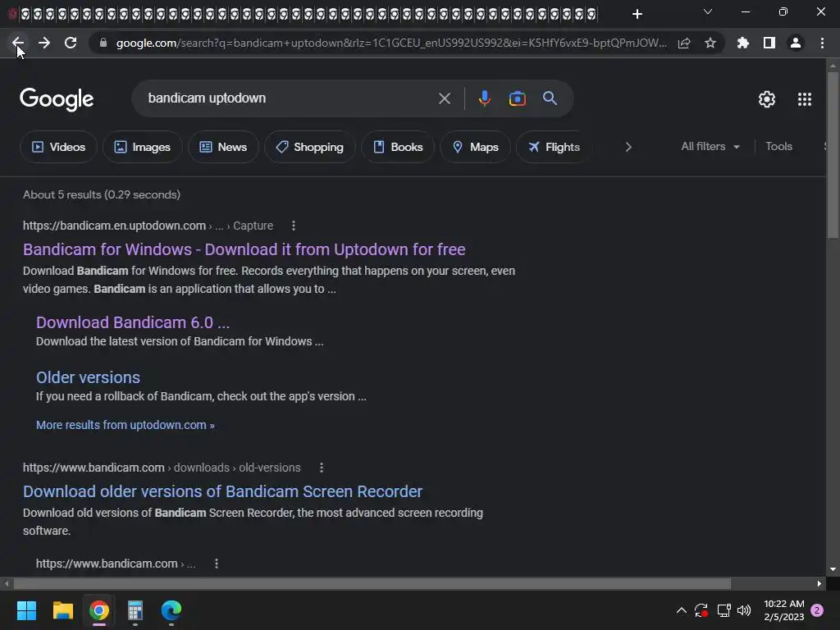Click the horizontal scrollbar right arrow

point(819,583)
